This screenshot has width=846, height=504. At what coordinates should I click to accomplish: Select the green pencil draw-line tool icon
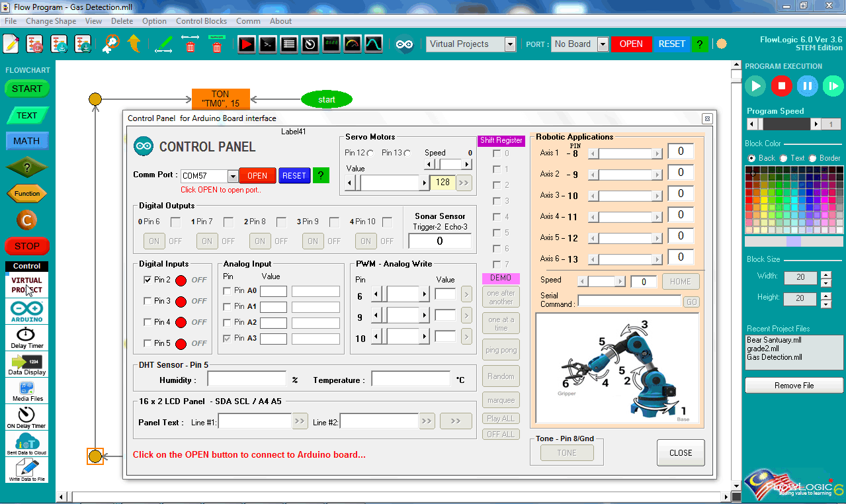click(x=163, y=44)
